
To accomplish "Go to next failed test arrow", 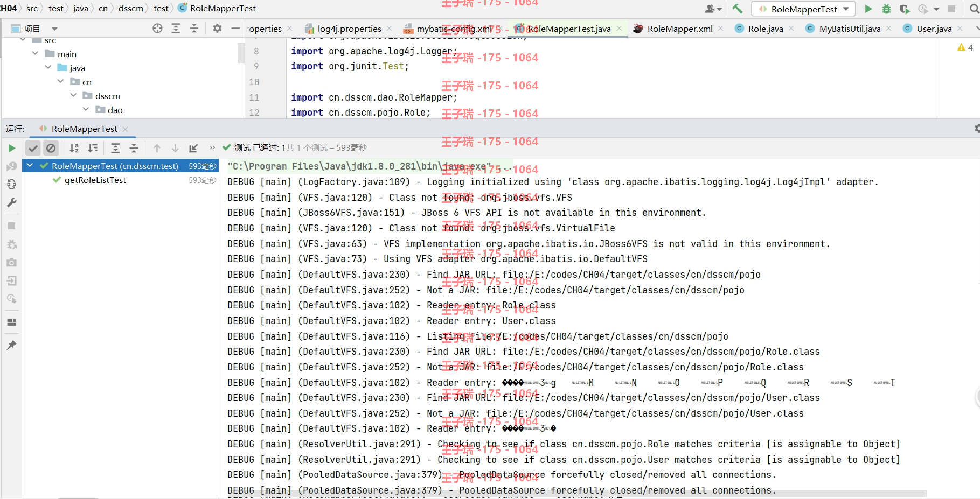I will [175, 148].
